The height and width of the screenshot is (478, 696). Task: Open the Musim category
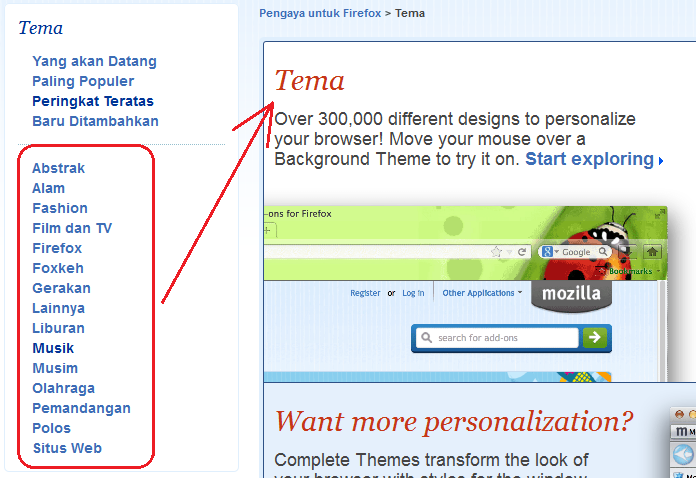[55, 368]
